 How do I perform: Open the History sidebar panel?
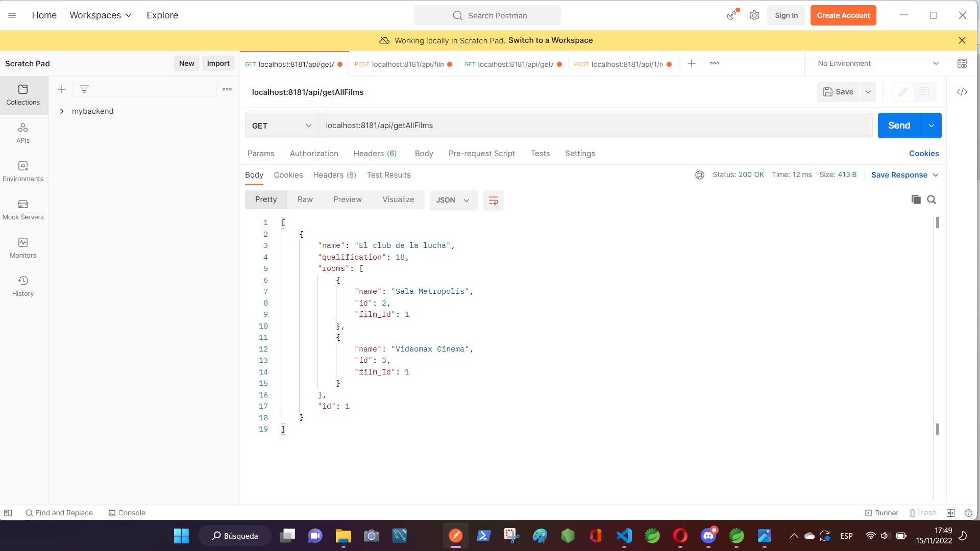click(23, 287)
